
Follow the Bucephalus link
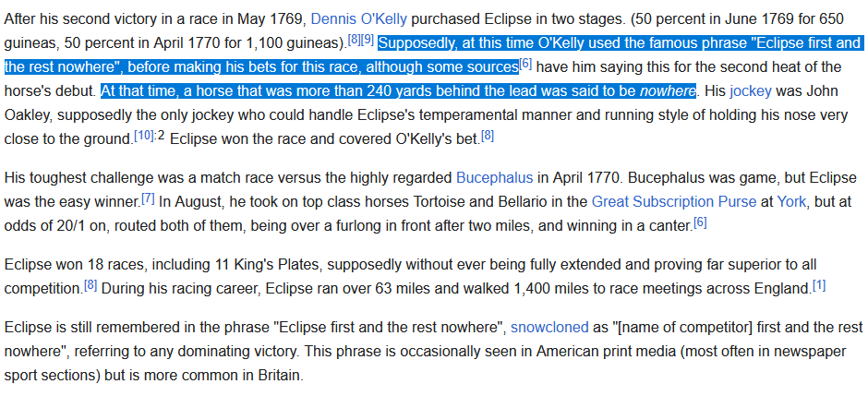pos(494,178)
